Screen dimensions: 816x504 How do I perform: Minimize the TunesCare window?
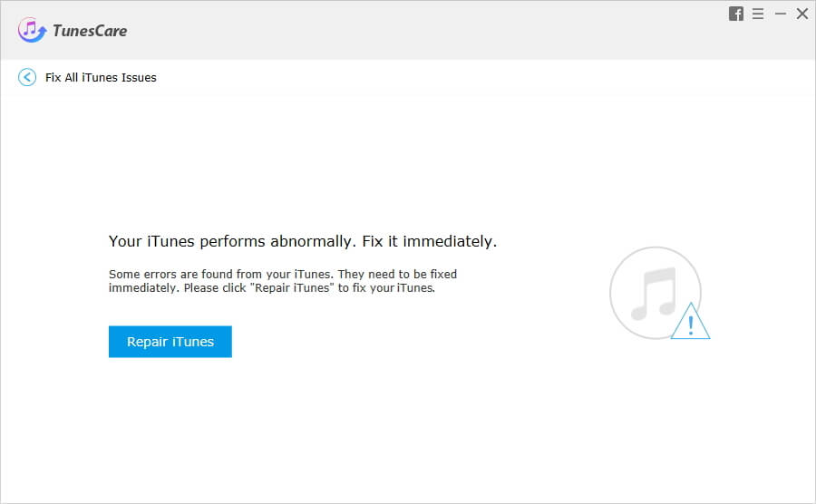pyautogui.click(x=780, y=14)
